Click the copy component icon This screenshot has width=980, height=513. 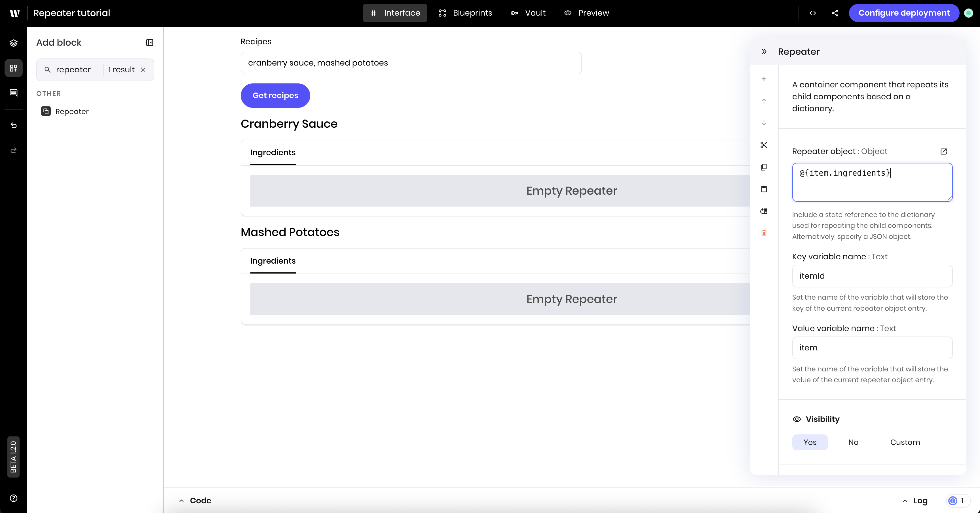(764, 167)
